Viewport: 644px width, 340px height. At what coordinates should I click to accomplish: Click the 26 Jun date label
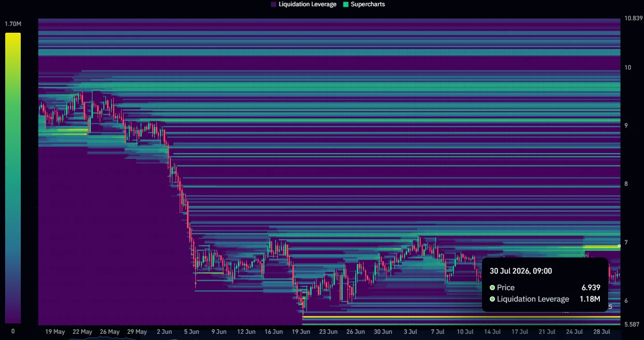[356, 331]
